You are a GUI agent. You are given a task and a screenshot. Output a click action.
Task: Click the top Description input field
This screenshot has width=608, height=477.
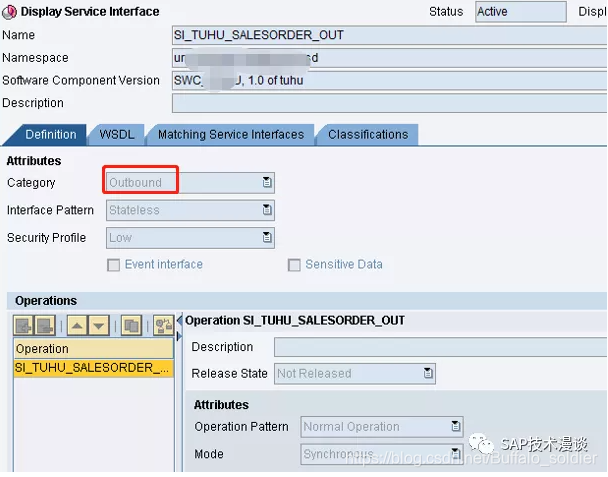tap(390, 103)
